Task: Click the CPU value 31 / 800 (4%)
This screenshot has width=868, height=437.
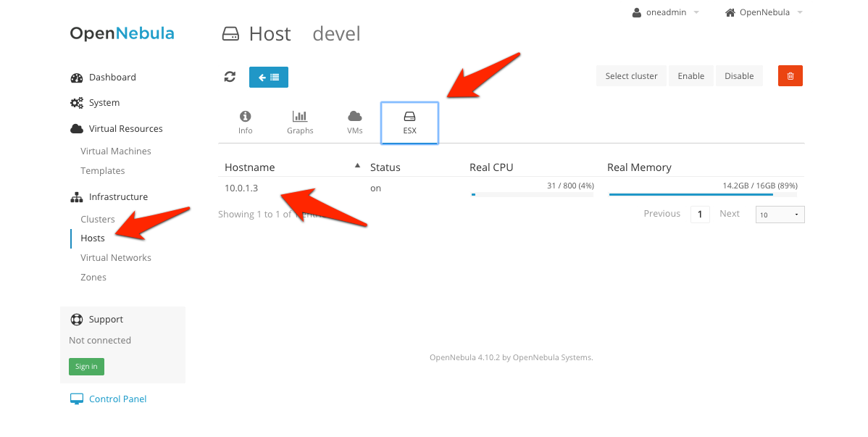Action: tap(570, 186)
